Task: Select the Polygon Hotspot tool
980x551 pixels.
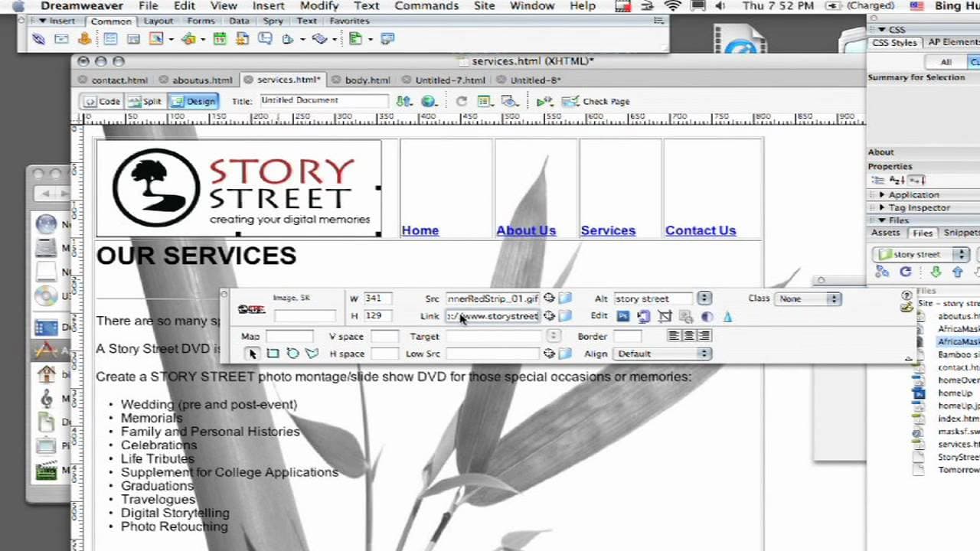Action: (x=312, y=354)
